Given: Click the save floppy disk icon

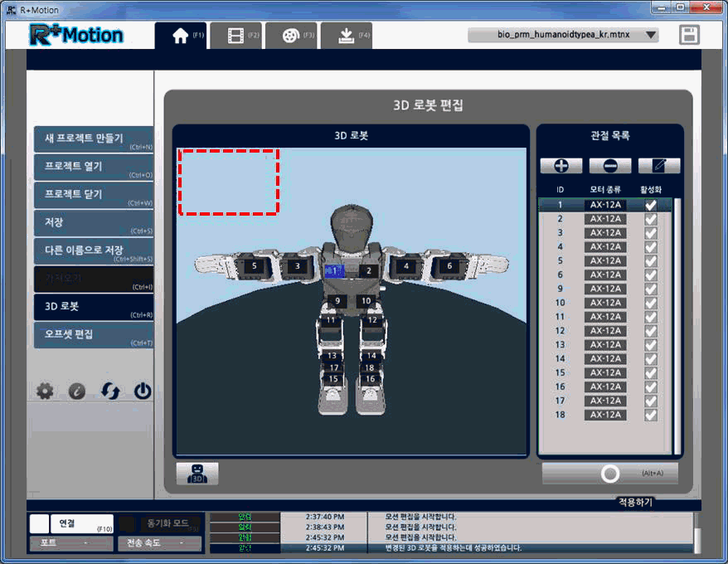Looking at the screenshot, I should (689, 35).
